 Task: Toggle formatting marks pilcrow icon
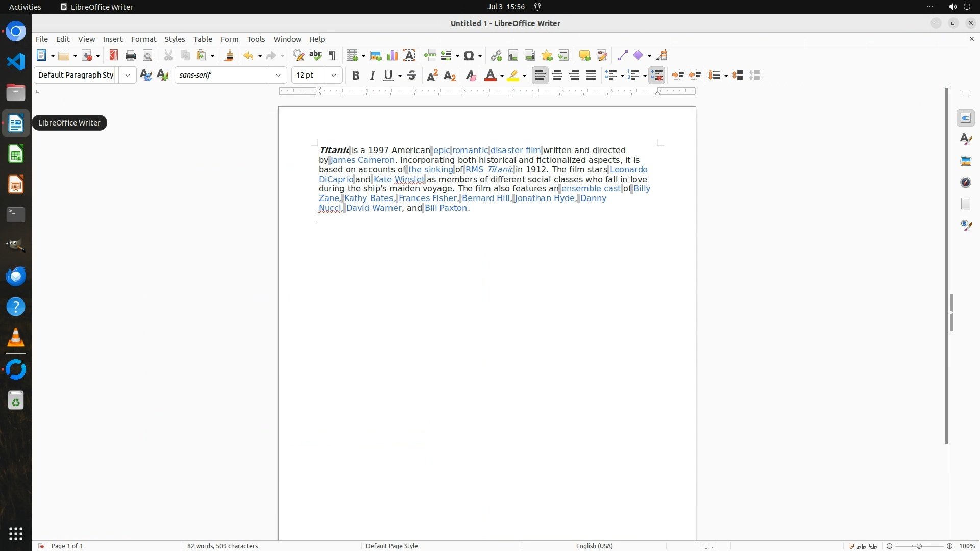pyautogui.click(x=332, y=56)
